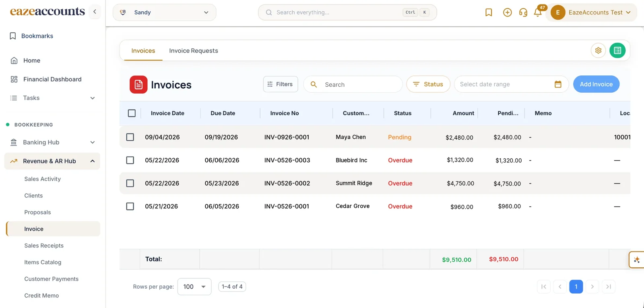Go to page 1 button
Screen dimensions: 644x308
[576, 287]
